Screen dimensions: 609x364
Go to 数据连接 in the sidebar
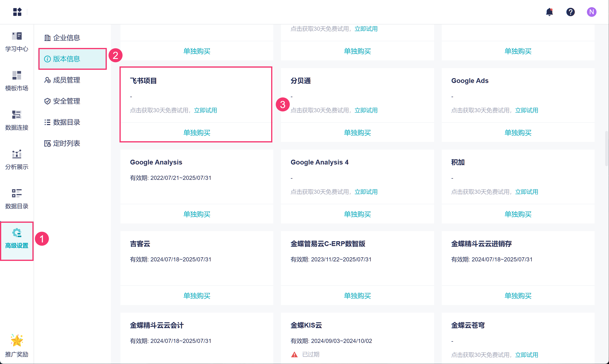click(17, 115)
